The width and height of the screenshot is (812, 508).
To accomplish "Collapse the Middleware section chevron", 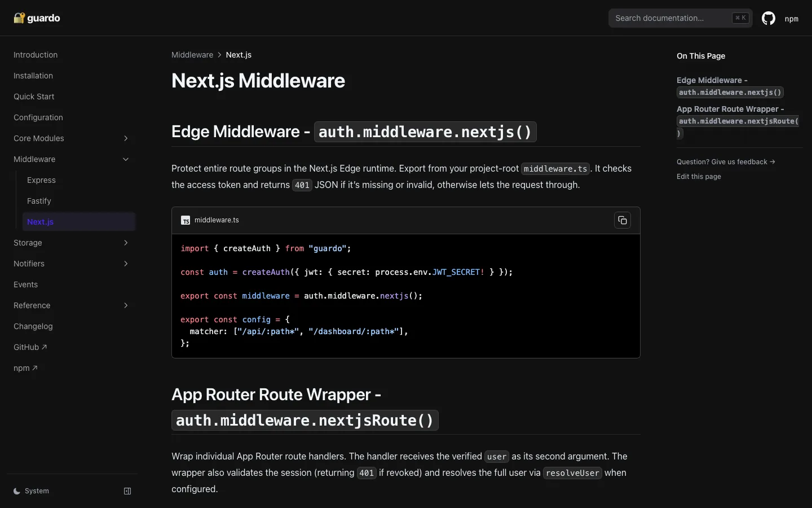I will (x=126, y=159).
